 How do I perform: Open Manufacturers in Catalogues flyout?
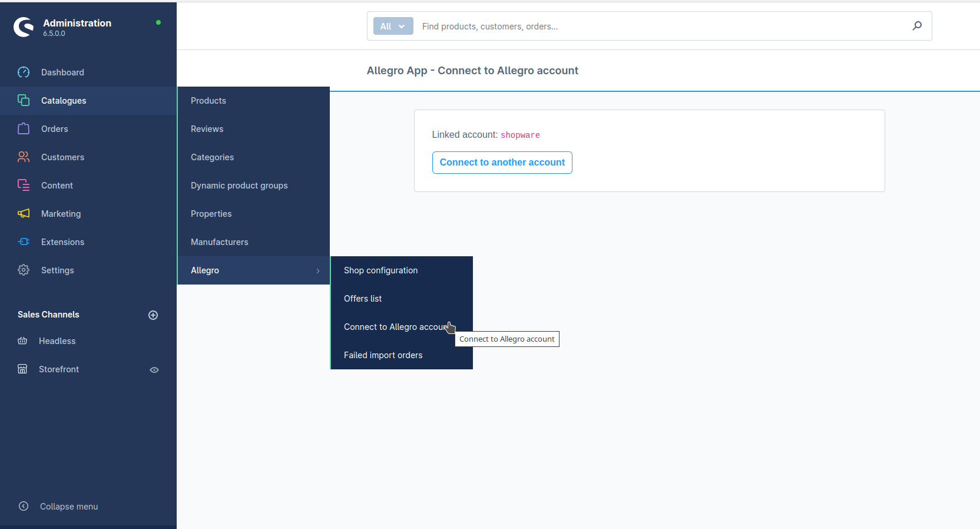coord(254,242)
